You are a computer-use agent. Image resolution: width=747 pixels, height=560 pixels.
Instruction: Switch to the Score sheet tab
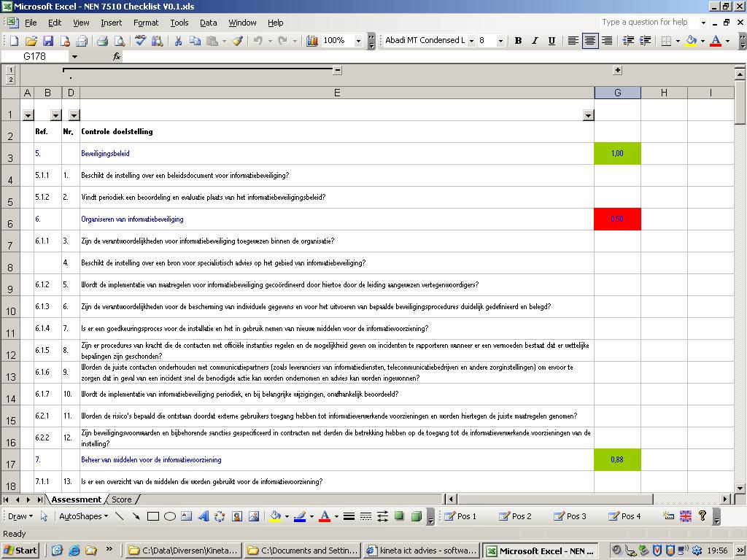click(x=121, y=499)
